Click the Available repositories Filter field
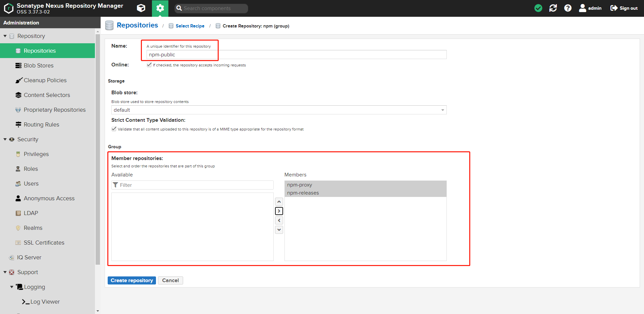Screen dimensions: 644x314 click(193, 185)
